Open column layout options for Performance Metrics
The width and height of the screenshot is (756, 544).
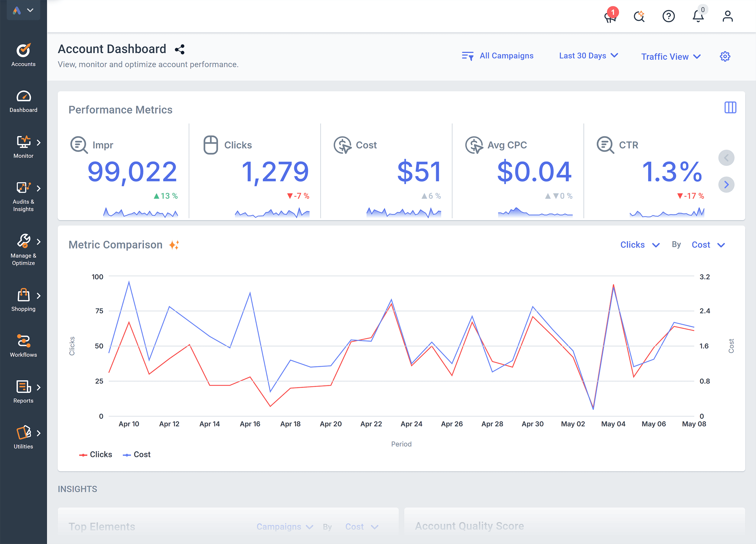(730, 107)
